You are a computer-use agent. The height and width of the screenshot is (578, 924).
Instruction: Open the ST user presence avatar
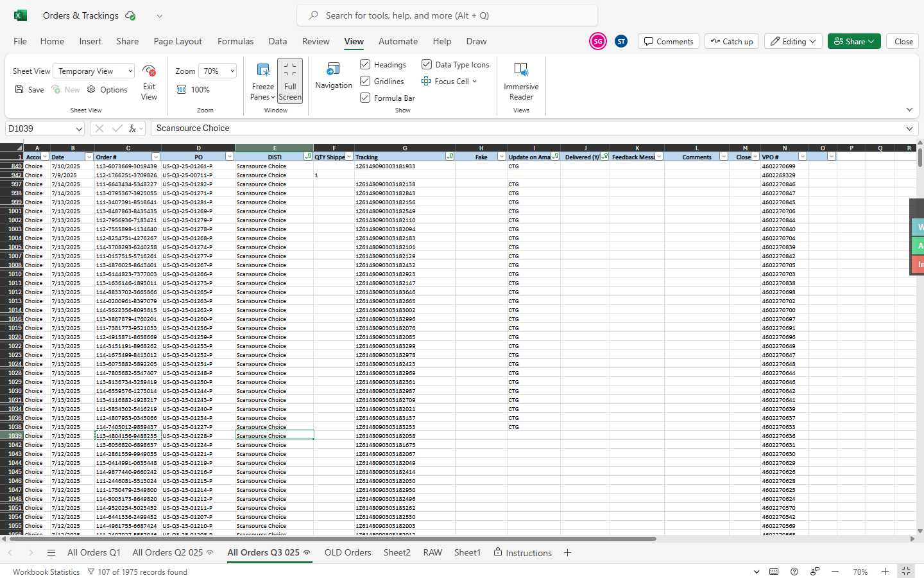point(621,41)
